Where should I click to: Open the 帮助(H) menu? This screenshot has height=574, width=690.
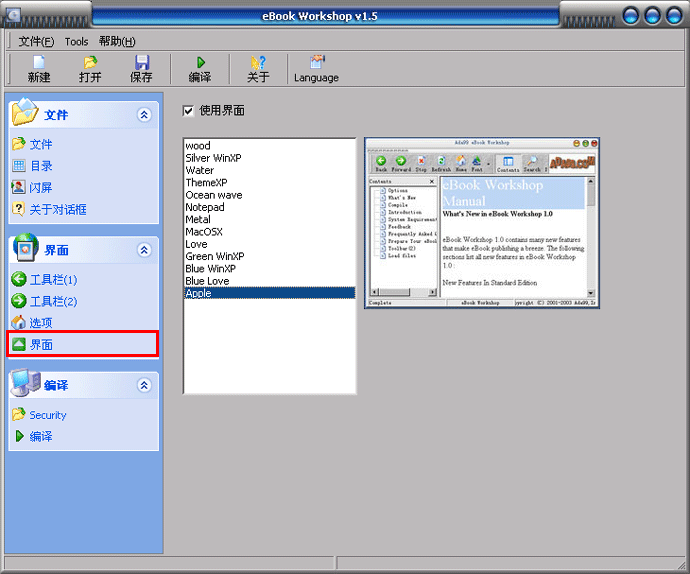coord(117,41)
